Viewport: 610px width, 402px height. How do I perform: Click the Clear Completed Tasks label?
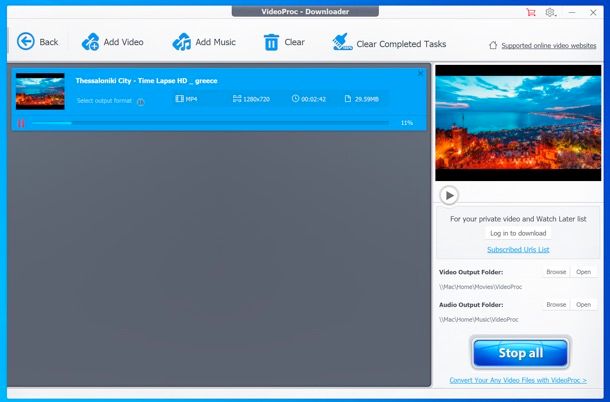tap(401, 44)
